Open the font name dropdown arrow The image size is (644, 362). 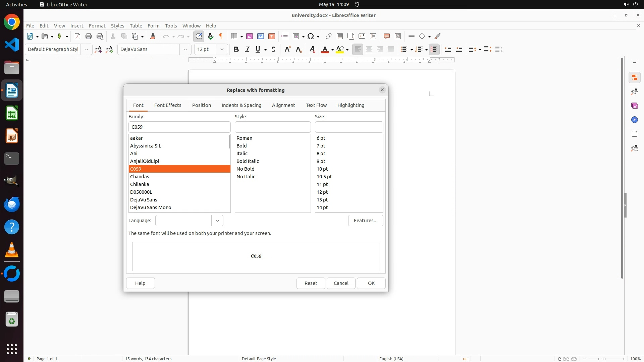[x=185, y=49]
